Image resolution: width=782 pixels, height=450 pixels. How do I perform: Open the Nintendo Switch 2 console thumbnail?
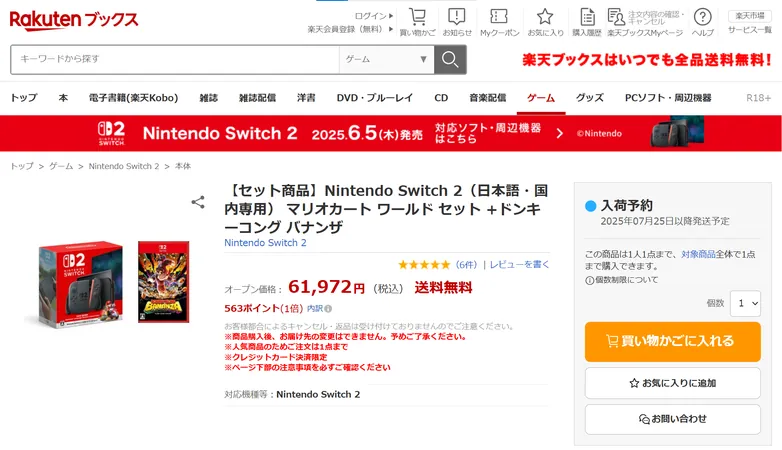click(80, 284)
